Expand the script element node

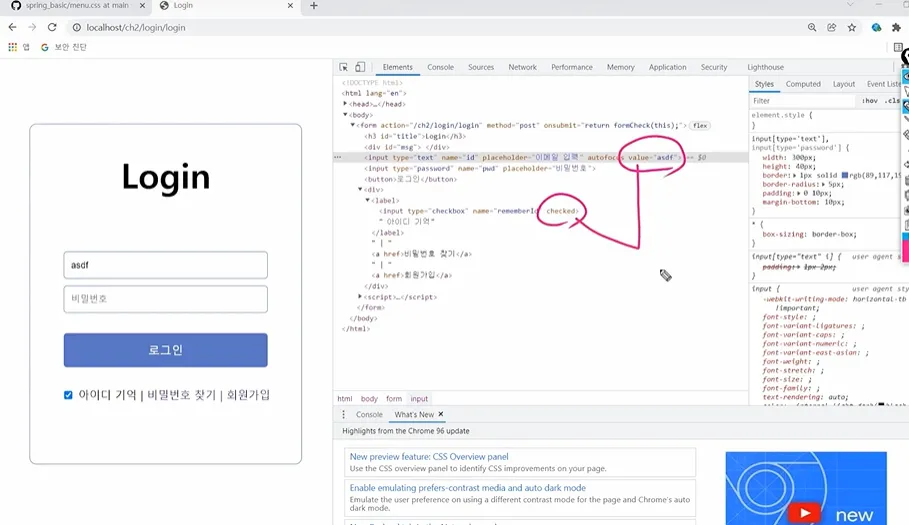[x=360, y=297]
